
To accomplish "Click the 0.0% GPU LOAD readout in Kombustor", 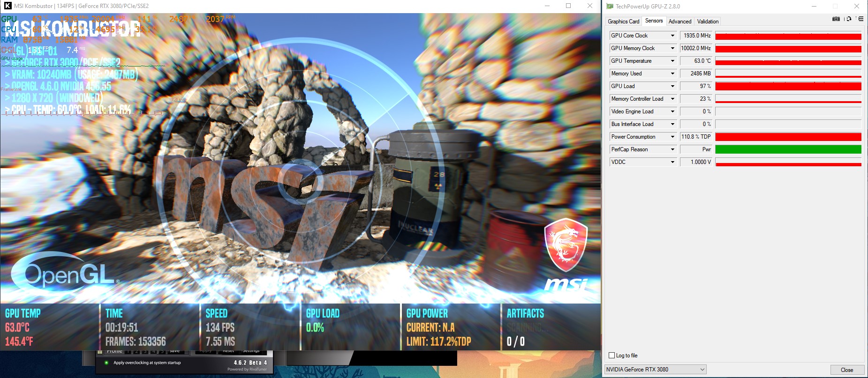I will coord(315,327).
